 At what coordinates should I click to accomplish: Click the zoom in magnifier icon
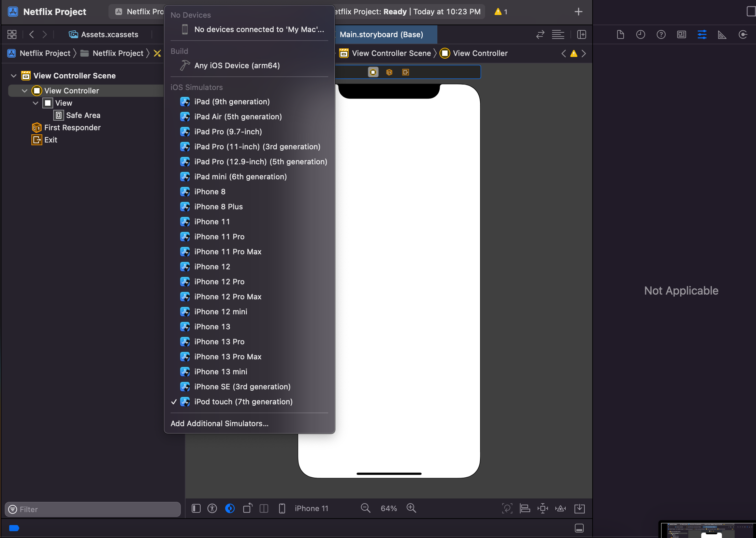(x=411, y=508)
